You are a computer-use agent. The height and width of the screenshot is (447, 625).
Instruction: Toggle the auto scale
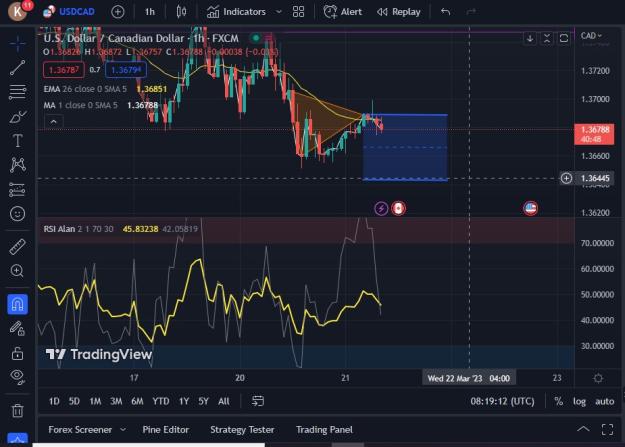click(x=604, y=401)
